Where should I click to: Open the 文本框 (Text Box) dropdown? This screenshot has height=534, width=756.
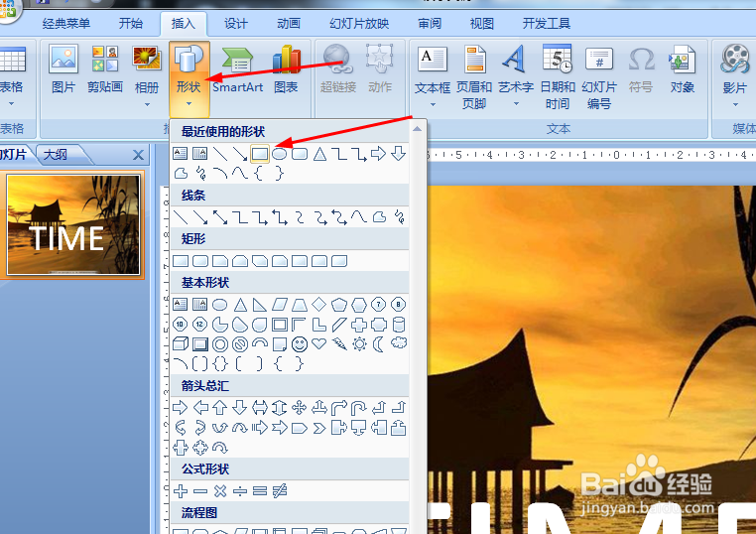tap(433, 77)
